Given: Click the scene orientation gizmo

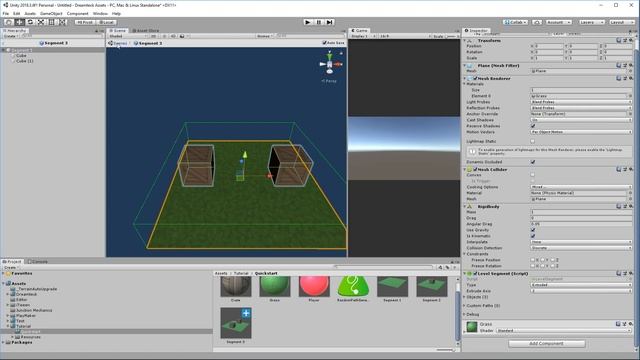Looking at the screenshot, I should [330, 64].
